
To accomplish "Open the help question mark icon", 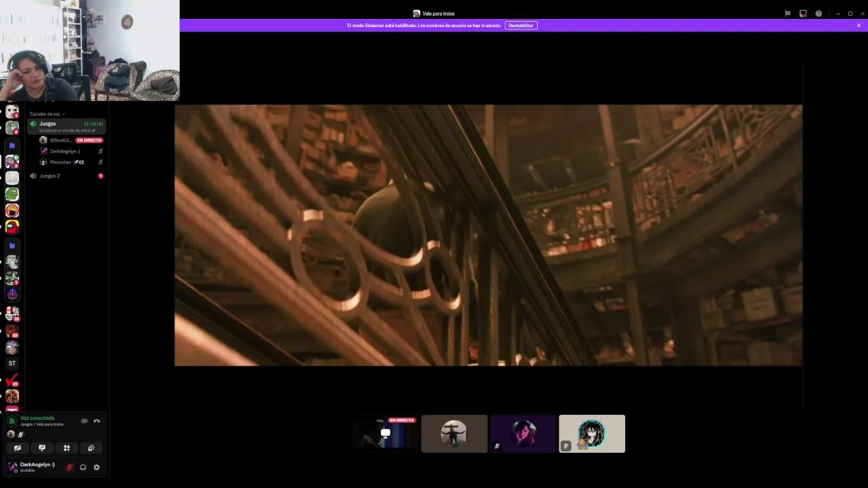I will (818, 14).
